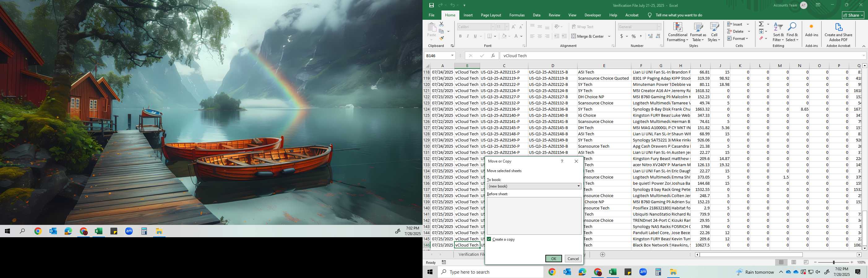Image resolution: width=868 pixels, height=278 pixels.
Task: Click the Save icon in Quick Access Toolbar
Action: pos(431,5)
